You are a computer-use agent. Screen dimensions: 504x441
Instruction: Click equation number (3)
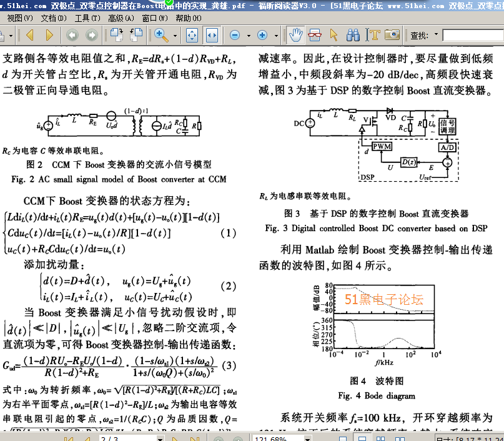[229, 365]
